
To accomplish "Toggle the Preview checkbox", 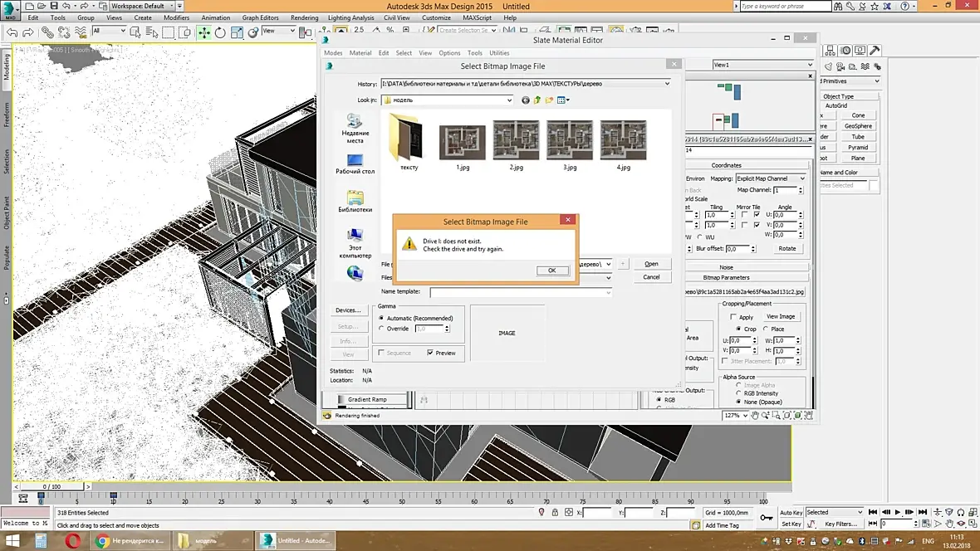I will pyautogui.click(x=430, y=353).
